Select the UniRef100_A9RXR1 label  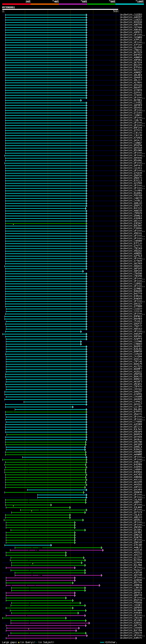[x=131, y=30]
